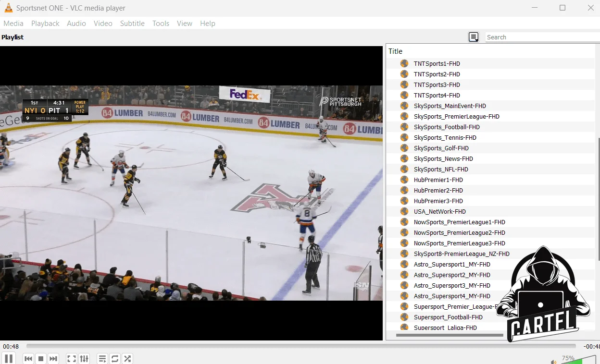Screen dimensions: 600x364
Task: Open the Help menu
Action: click(208, 23)
